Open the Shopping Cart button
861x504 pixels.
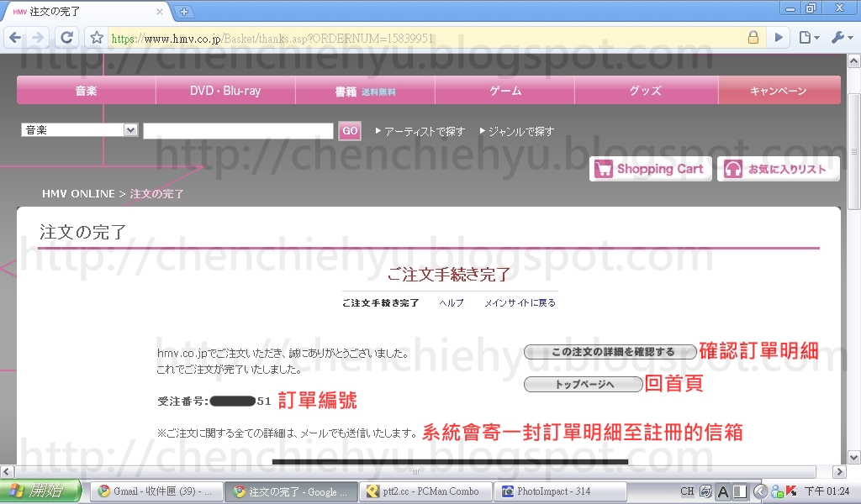tap(651, 169)
